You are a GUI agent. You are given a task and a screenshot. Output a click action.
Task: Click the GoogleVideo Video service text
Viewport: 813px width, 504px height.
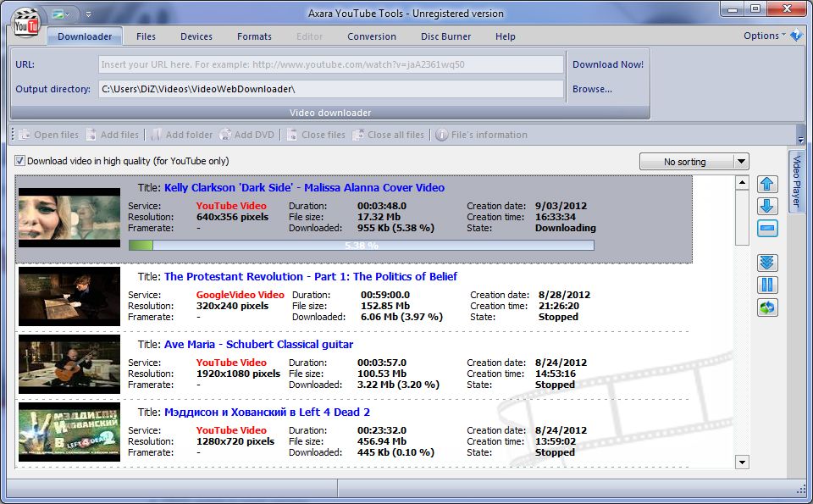click(240, 295)
